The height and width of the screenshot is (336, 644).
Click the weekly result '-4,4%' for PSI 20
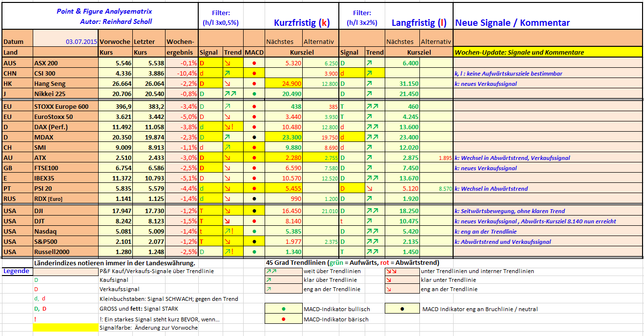(189, 189)
